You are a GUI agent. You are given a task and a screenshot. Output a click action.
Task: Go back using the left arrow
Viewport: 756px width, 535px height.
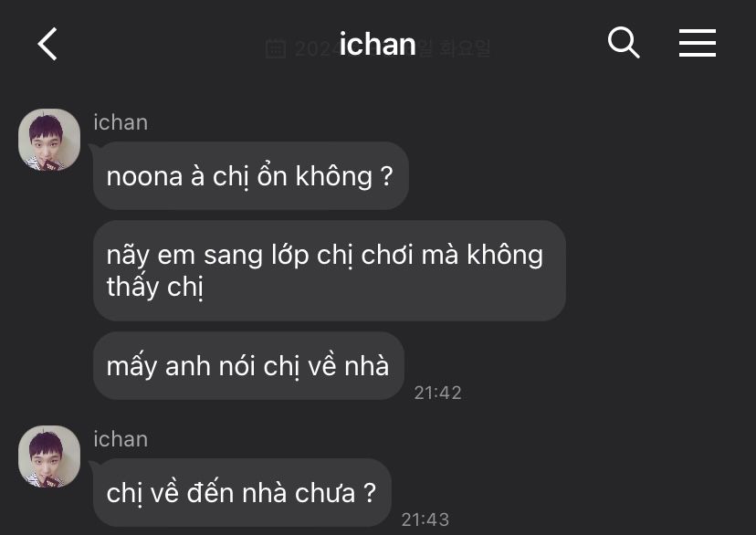(x=47, y=44)
